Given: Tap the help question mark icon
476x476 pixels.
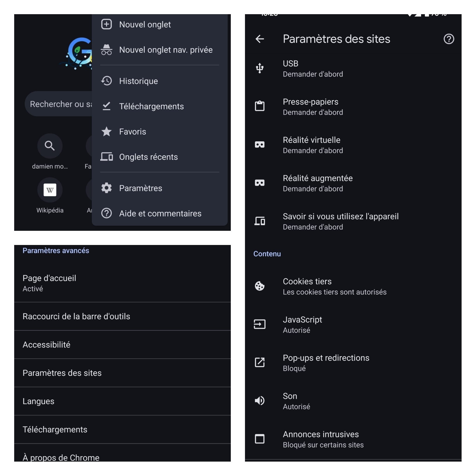Looking at the screenshot, I should pyautogui.click(x=449, y=39).
